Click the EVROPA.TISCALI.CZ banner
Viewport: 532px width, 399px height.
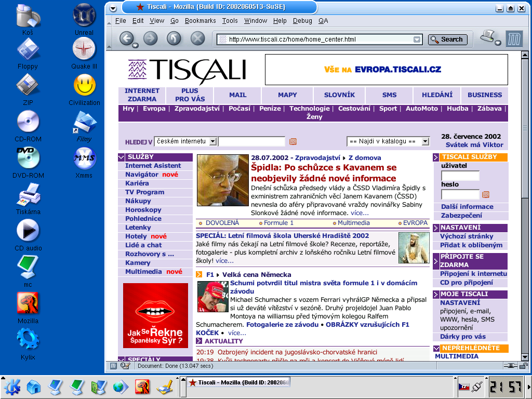pyautogui.click(x=386, y=70)
